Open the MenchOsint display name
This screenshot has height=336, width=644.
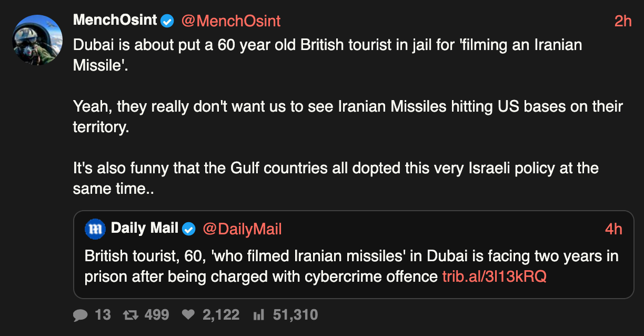point(115,21)
